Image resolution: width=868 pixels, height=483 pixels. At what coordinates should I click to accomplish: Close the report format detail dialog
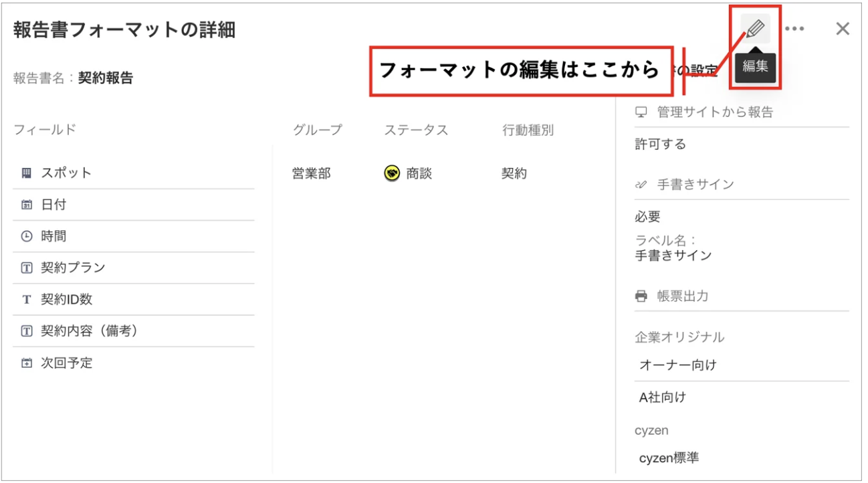click(843, 29)
